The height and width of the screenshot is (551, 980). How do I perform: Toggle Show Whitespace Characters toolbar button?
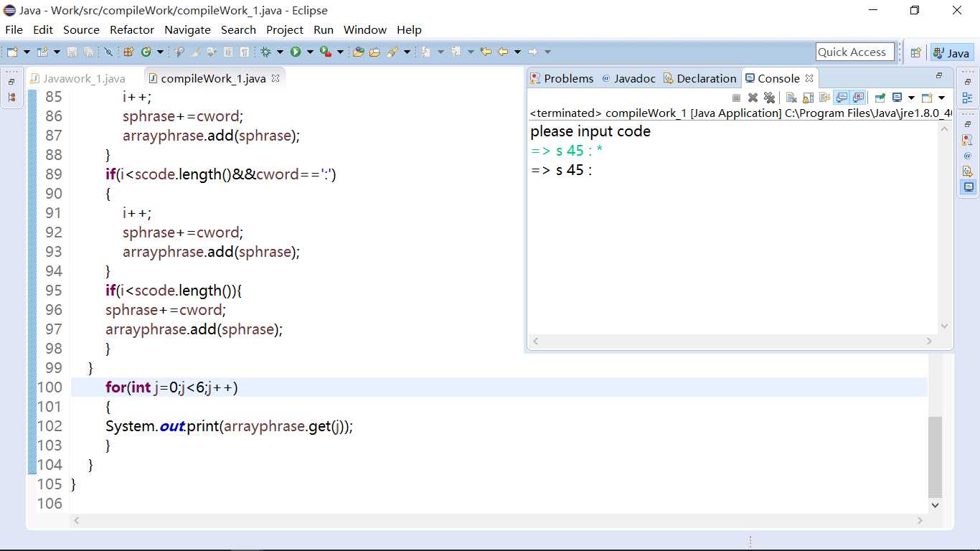coord(245,52)
